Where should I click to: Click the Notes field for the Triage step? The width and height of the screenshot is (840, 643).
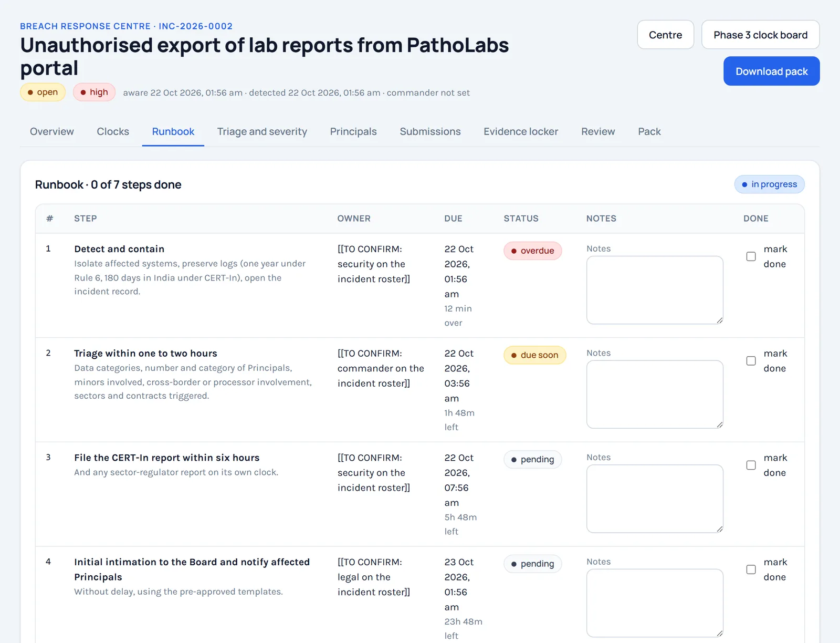[655, 395]
